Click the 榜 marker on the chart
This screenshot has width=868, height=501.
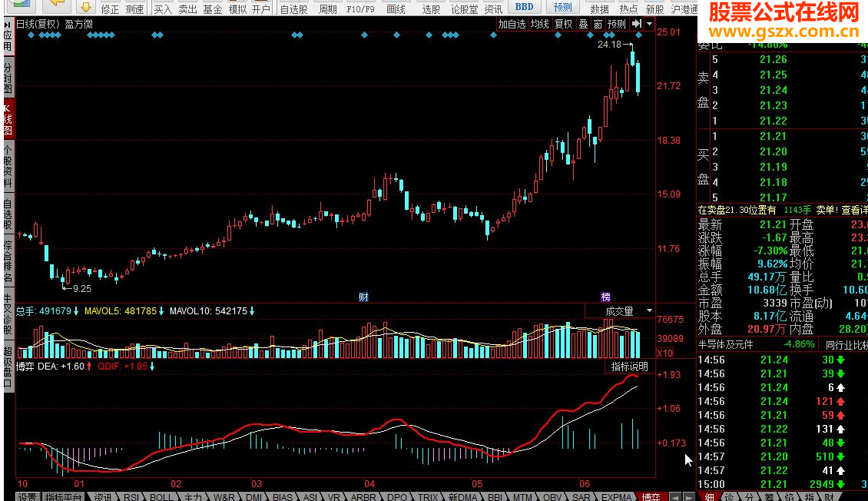click(605, 297)
